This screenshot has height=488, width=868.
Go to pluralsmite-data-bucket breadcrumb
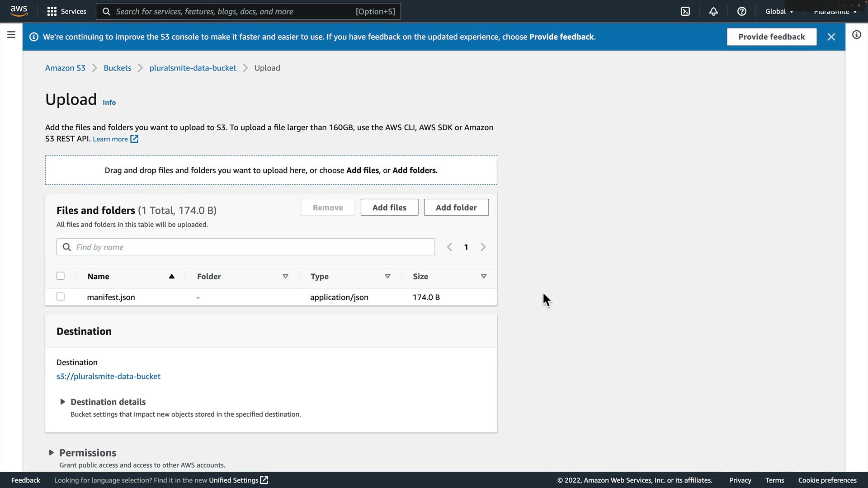[x=193, y=68]
